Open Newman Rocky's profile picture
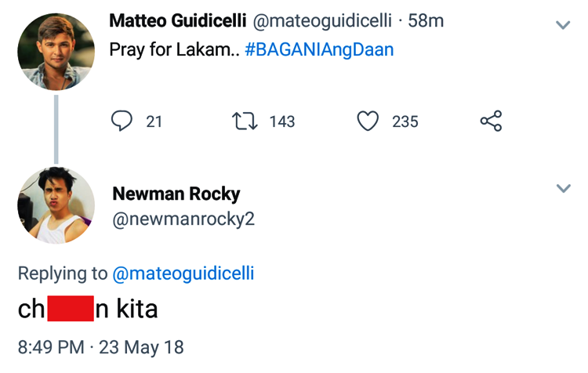 point(56,205)
